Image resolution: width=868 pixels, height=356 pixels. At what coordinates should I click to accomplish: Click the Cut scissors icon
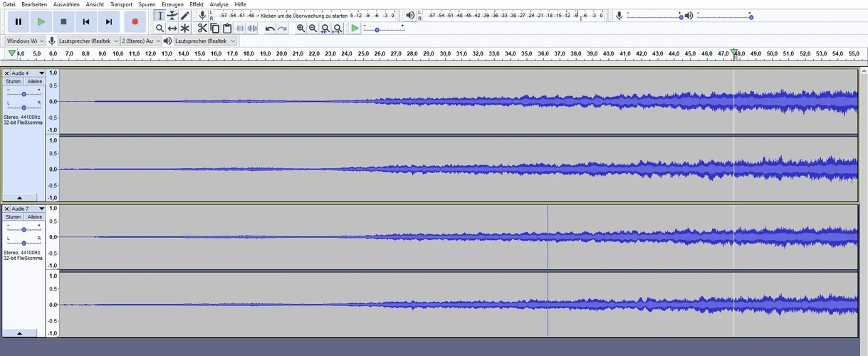point(202,28)
